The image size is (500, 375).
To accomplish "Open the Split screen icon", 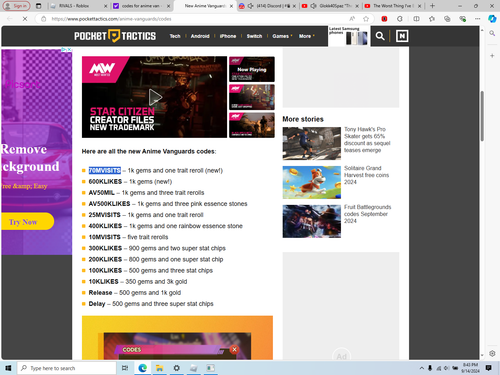I will click(416, 19).
